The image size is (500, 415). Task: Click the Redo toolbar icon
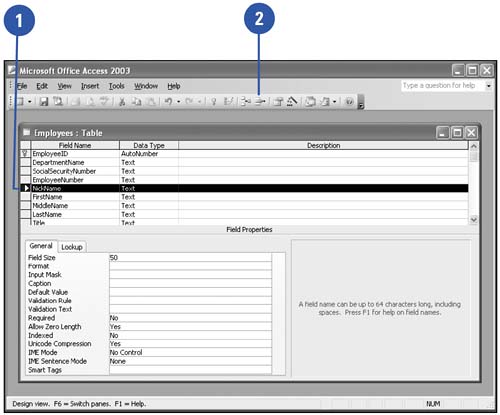point(189,101)
